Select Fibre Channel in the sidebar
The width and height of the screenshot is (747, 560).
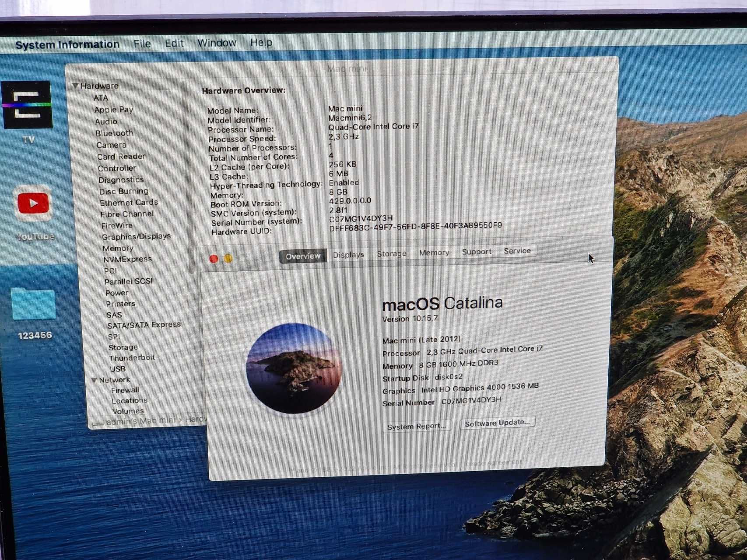(127, 214)
